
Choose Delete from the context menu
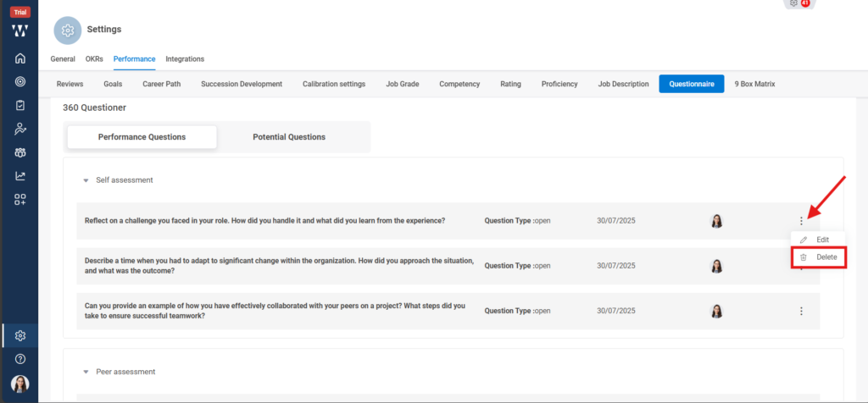click(818, 257)
